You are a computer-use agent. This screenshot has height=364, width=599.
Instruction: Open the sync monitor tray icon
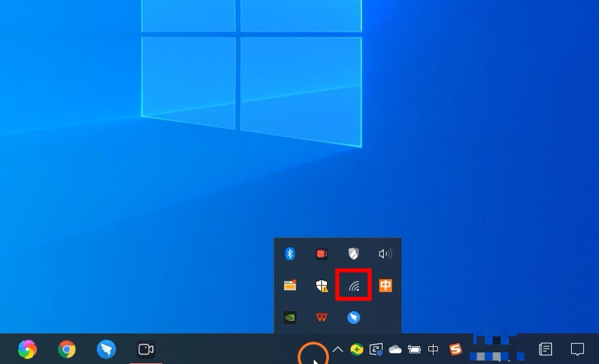click(x=376, y=349)
